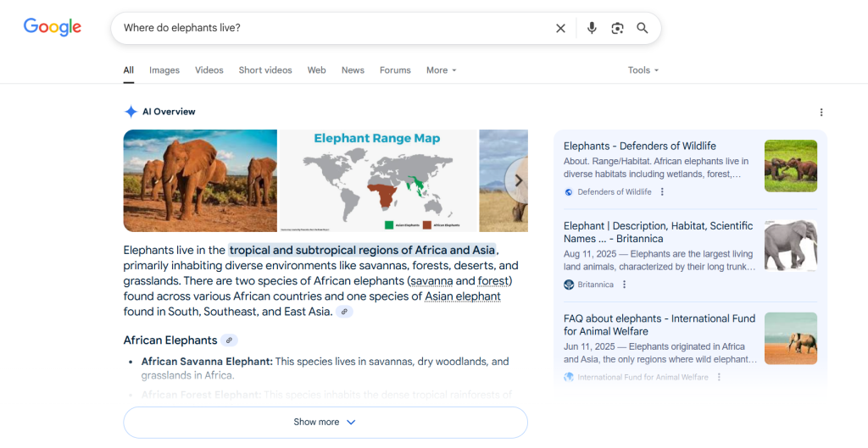Click the link icon beside African Elephants heading

pos(229,340)
